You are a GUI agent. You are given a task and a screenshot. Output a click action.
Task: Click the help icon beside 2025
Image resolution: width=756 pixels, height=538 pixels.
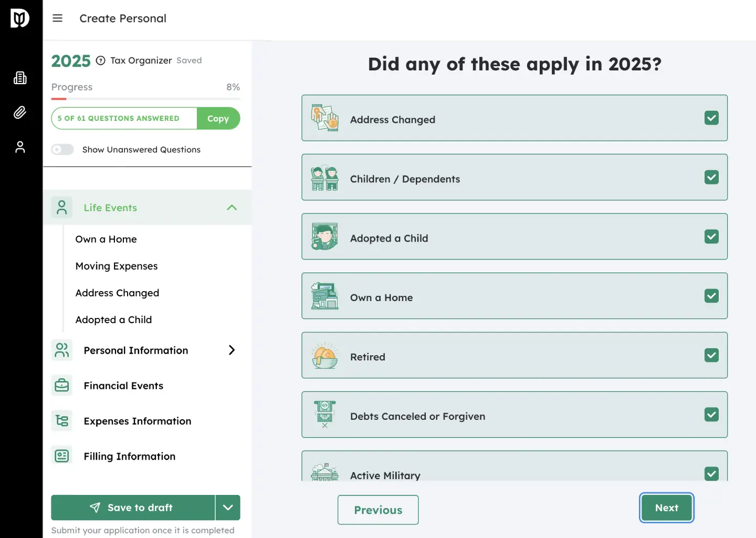point(101,60)
